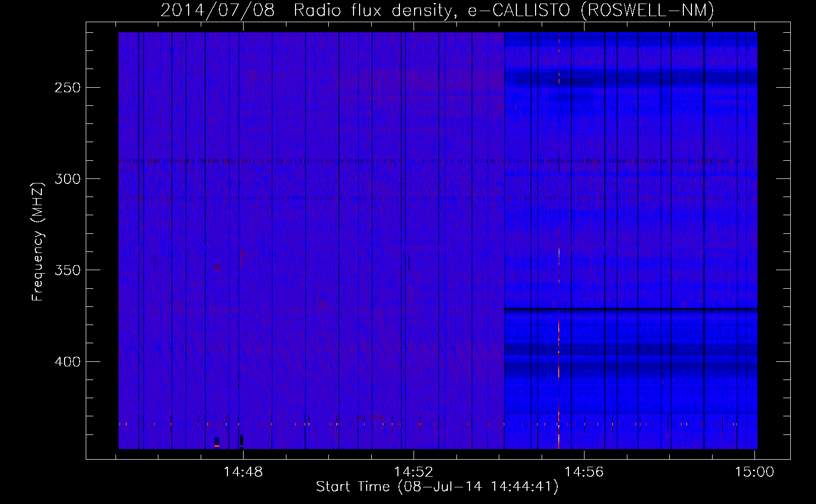Viewport: 816px width, 504px height.
Task: Click the 250 frequency tick label
Action: pyautogui.click(x=68, y=88)
